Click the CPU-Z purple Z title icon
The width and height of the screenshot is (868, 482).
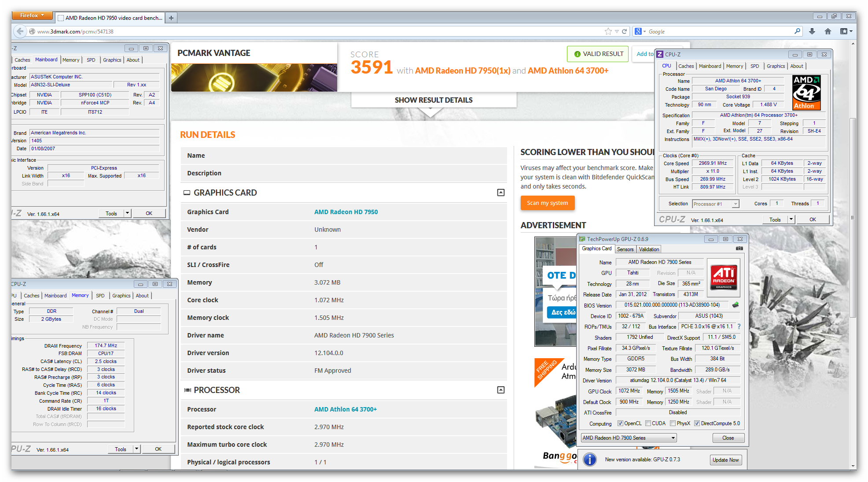pyautogui.click(x=659, y=54)
